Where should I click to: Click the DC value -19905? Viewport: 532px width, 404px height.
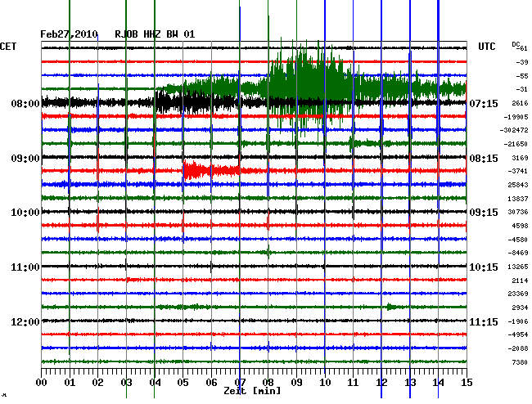tap(516, 117)
